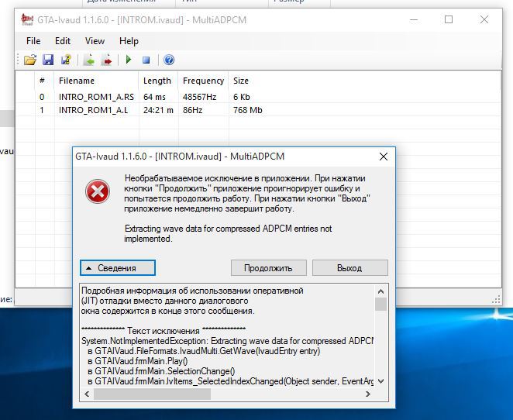Click details horizontal scrollbar left arrow
This screenshot has width=513, height=420.
[87, 394]
